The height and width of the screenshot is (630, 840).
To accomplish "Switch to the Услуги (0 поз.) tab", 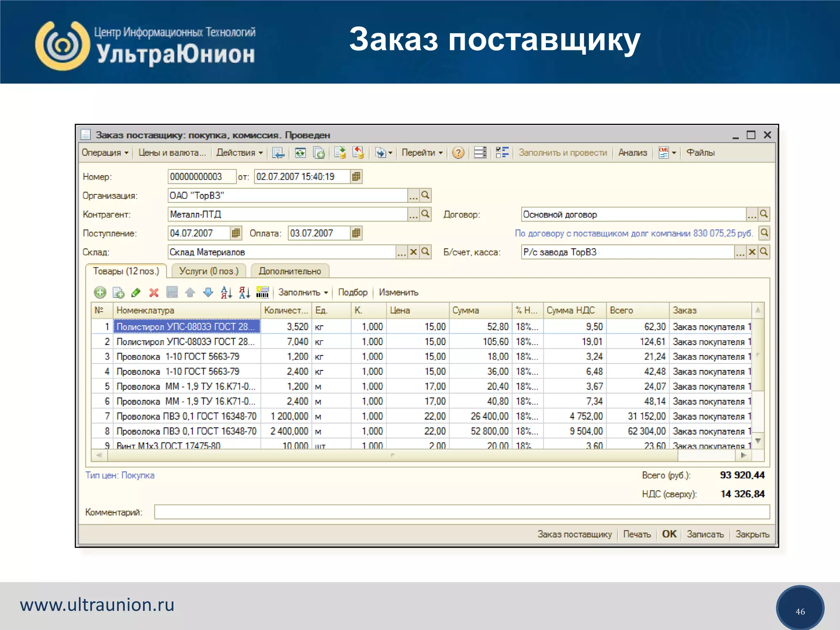I will click(208, 271).
